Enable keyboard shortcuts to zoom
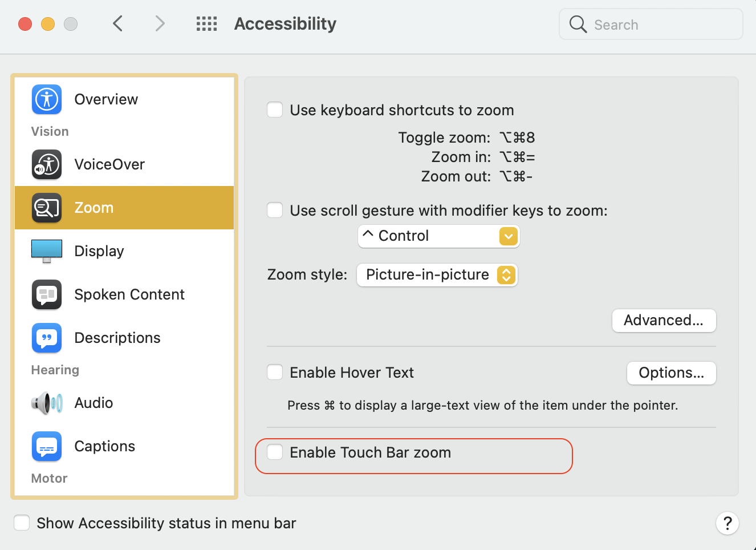The width and height of the screenshot is (756, 550). pos(275,110)
